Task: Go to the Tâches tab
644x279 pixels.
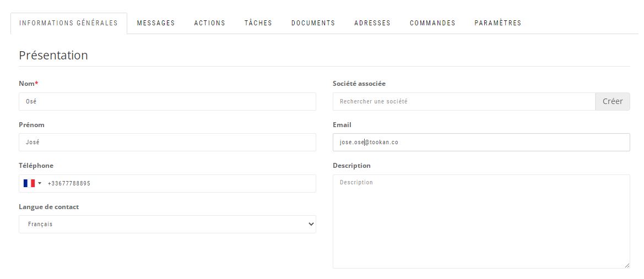Action: (258, 23)
